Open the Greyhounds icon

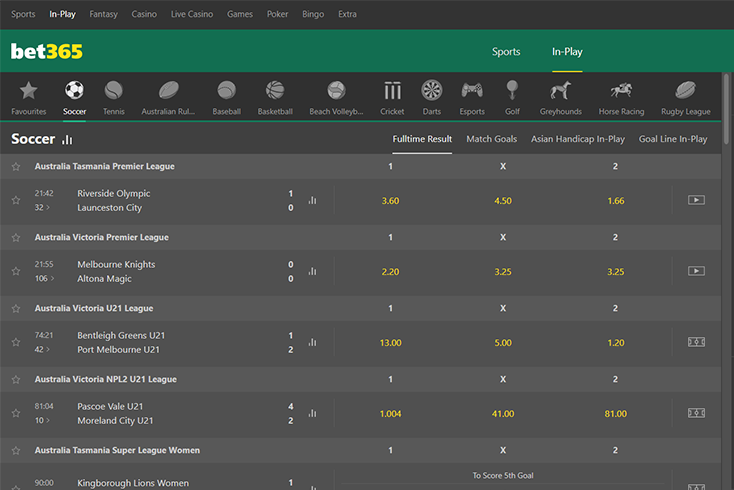[x=560, y=90]
